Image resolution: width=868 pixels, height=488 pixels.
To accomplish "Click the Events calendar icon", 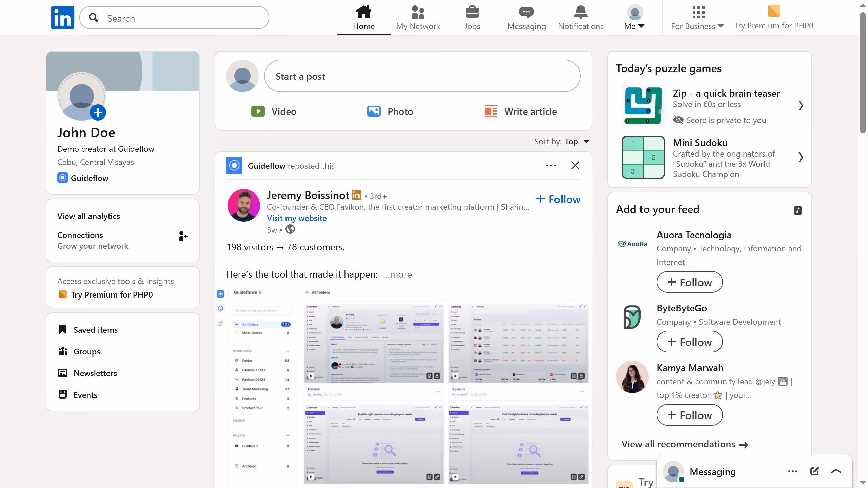I will [x=63, y=394].
